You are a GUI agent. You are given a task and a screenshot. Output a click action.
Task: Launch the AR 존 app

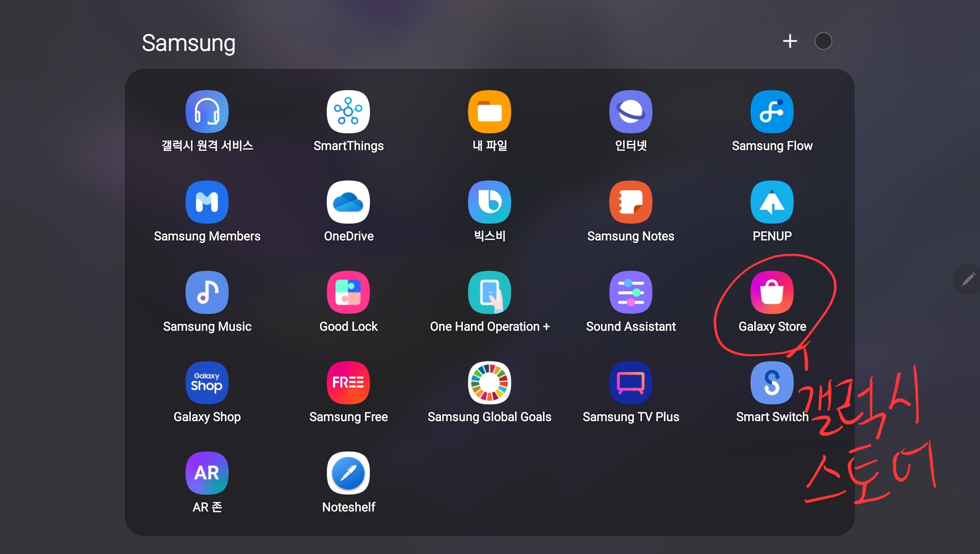207,473
